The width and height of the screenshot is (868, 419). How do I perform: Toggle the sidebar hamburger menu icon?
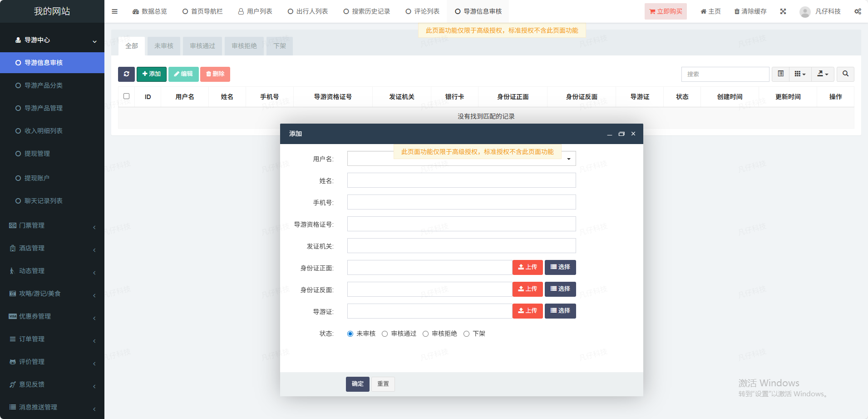coord(115,11)
